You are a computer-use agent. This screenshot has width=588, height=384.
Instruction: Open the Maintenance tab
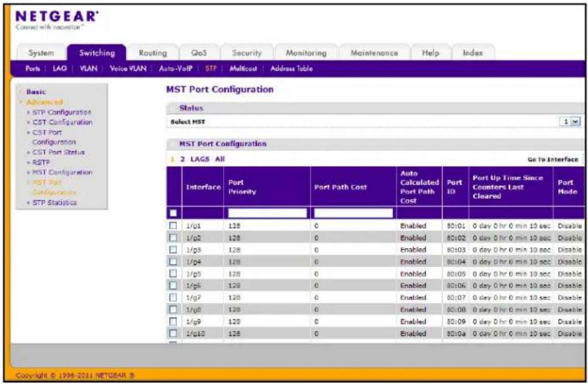coord(374,53)
